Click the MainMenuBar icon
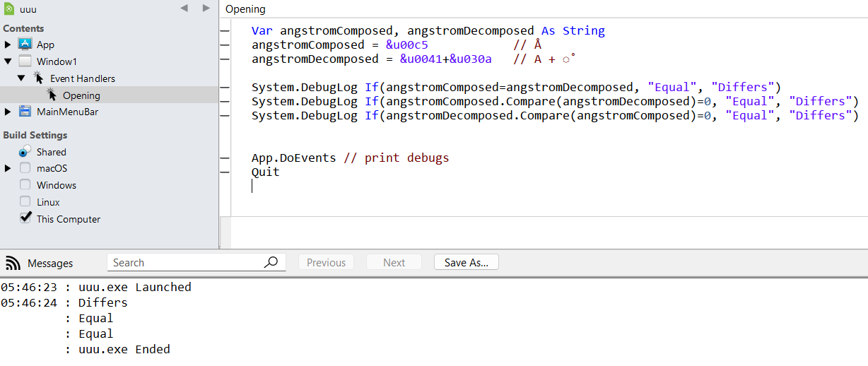This screenshot has width=868, height=366. tap(25, 111)
